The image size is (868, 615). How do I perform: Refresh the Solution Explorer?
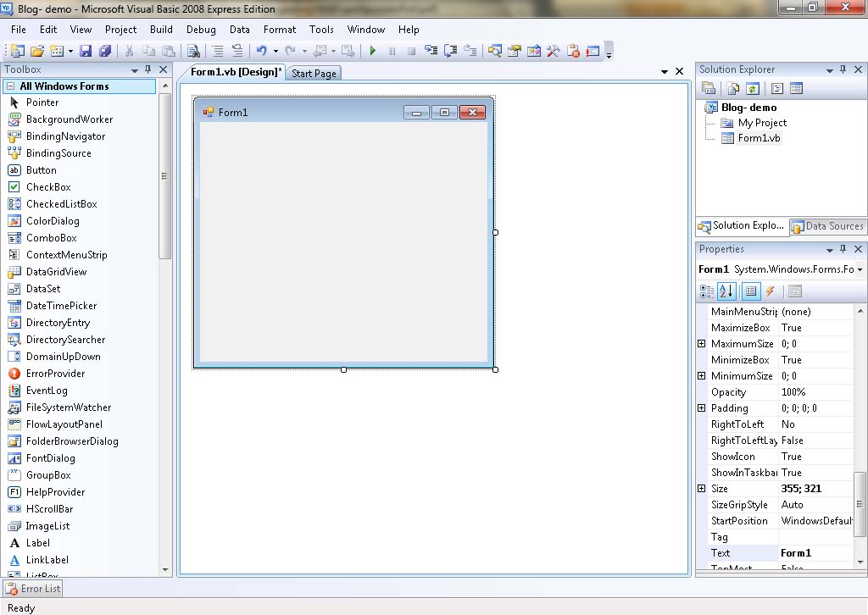pos(754,88)
